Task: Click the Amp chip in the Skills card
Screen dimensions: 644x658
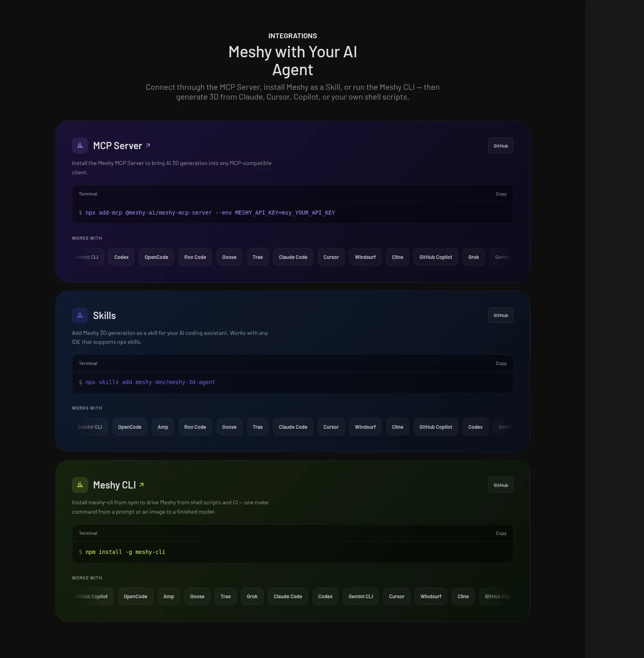Action: coord(163,427)
